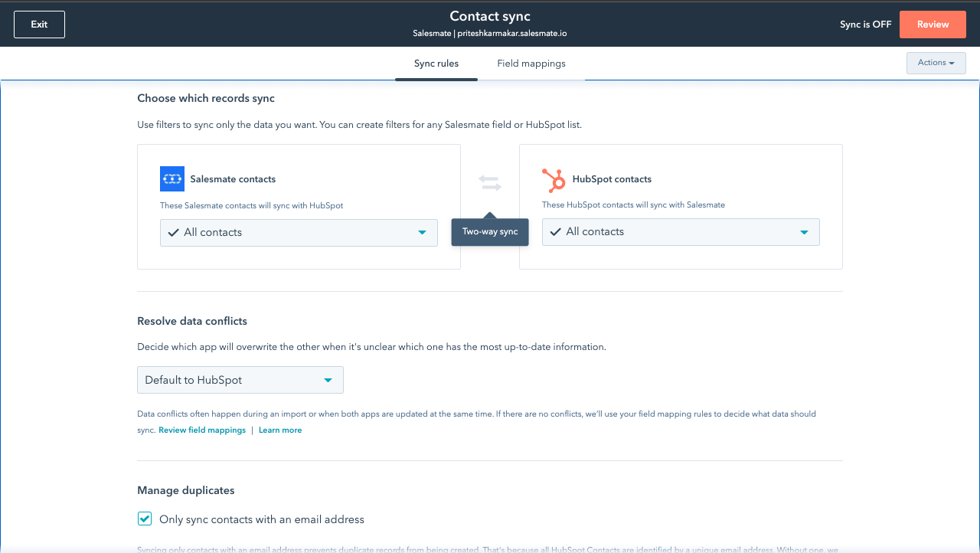Screen dimensions: 980x553
Task: Click 'These HubSpot contacts will sync with Salesmate'
Action: click(x=633, y=205)
